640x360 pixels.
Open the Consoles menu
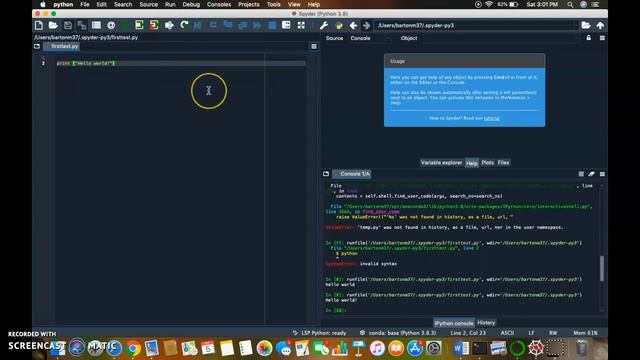pos(219,4)
